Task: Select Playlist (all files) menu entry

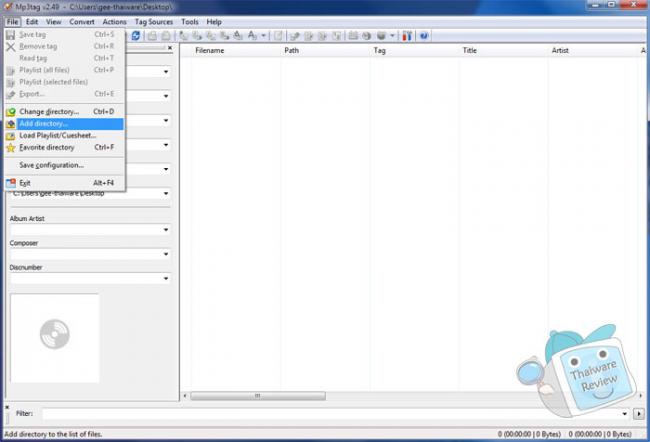Action: [65, 70]
